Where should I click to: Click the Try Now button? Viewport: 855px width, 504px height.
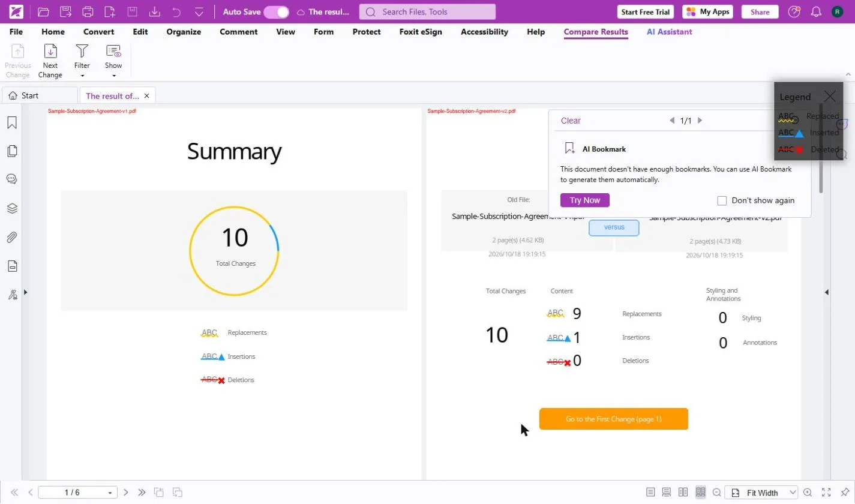coord(584,200)
